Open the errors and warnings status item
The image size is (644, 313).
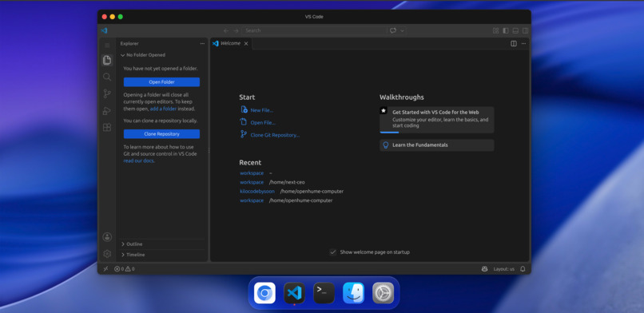[x=125, y=269]
